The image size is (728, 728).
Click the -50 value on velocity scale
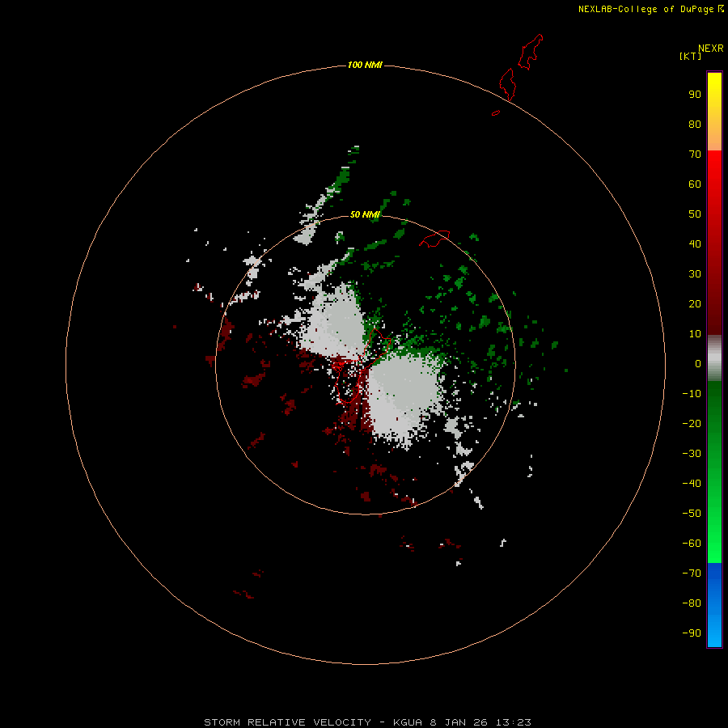pyautogui.click(x=692, y=514)
